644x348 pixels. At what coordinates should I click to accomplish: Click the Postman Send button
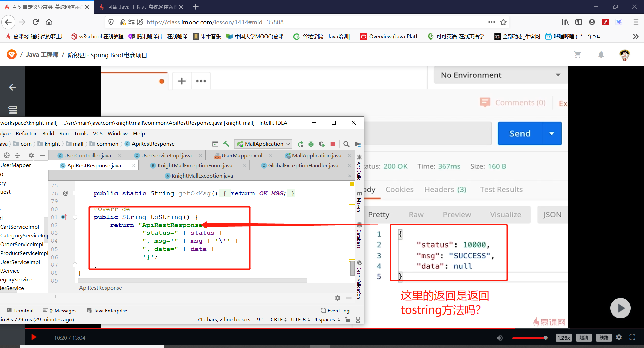[520, 133]
